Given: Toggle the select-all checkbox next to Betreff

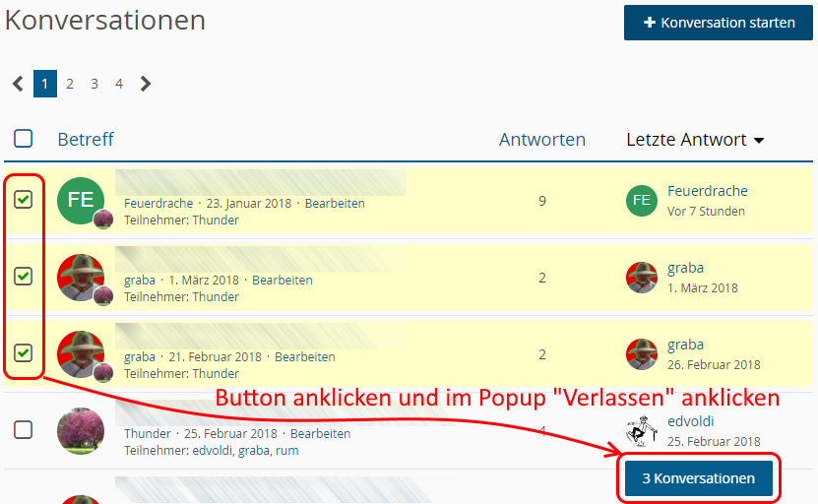Looking at the screenshot, I should pos(23,139).
